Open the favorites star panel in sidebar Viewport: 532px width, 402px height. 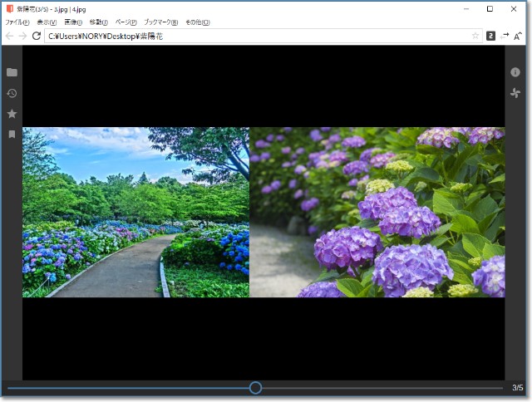[12, 114]
